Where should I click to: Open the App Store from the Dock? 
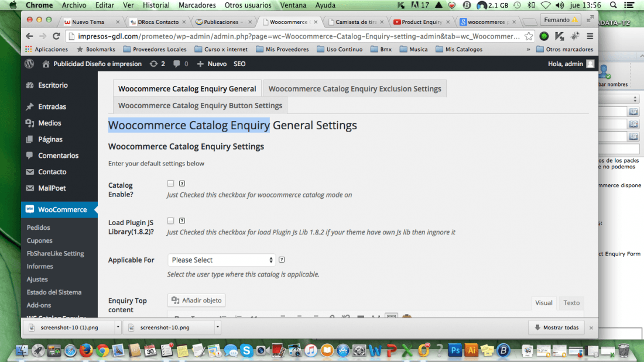click(x=343, y=350)
